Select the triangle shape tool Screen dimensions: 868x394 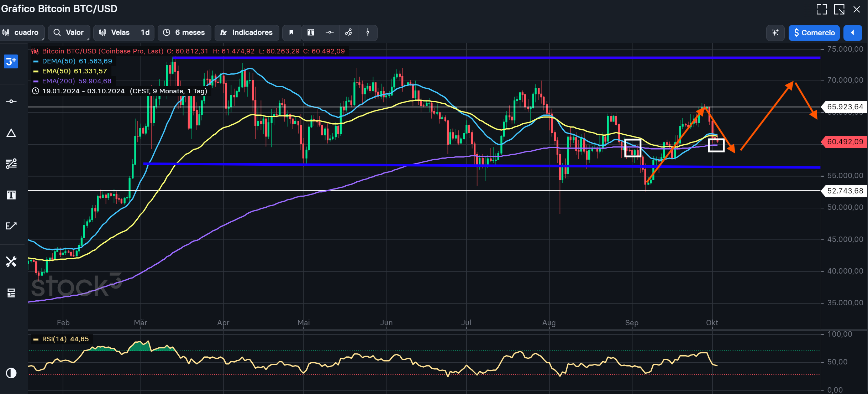point(11,133)
